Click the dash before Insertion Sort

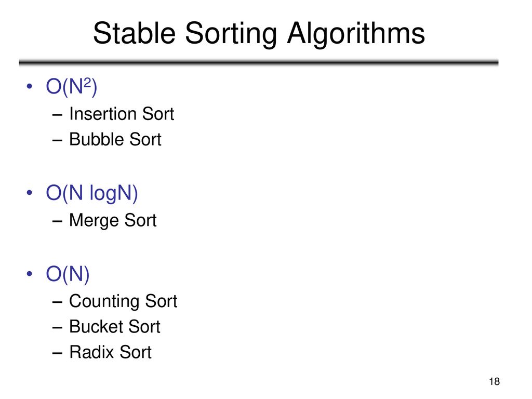[57, 115]
